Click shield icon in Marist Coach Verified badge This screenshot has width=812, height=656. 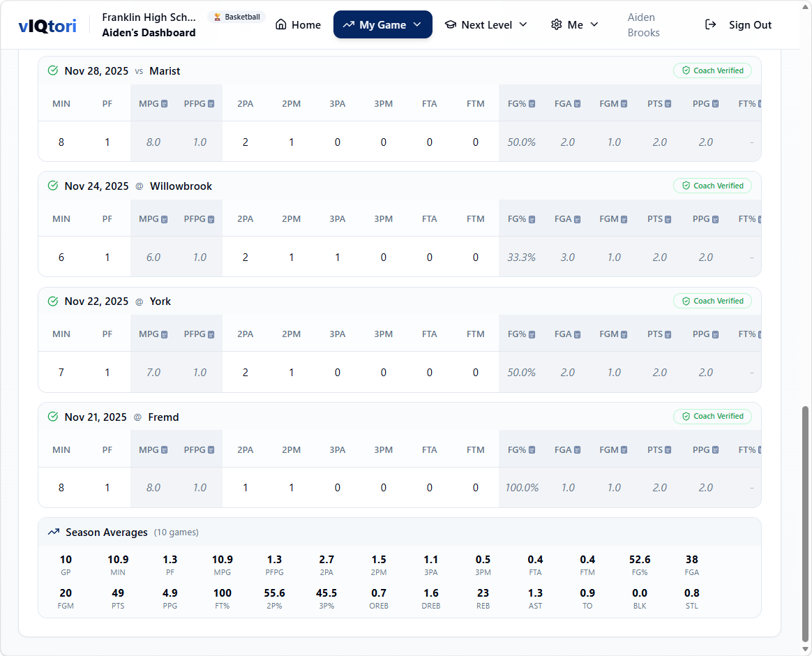[686, 70]
